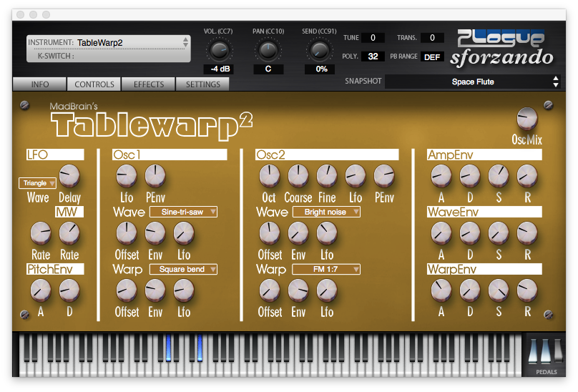The image size is (578, 392).
Task: Click the LFO Delay knob
Action: click(x=69, y=175)
